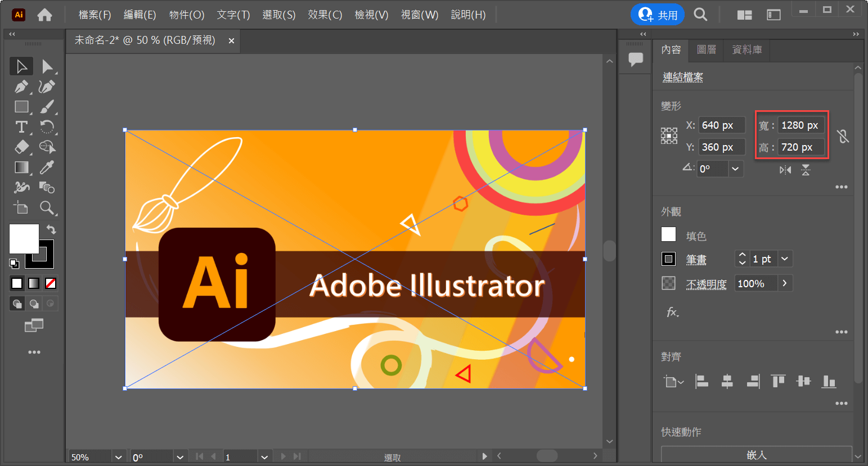The height and width of the screenshot is (466, 868).
Task: Align objects to horizontal left
Action: click(701, 382)
